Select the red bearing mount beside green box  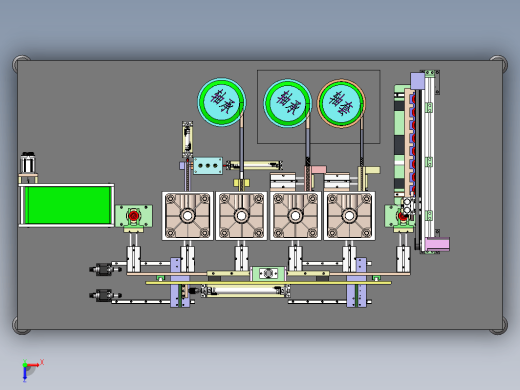click(134, 216)
